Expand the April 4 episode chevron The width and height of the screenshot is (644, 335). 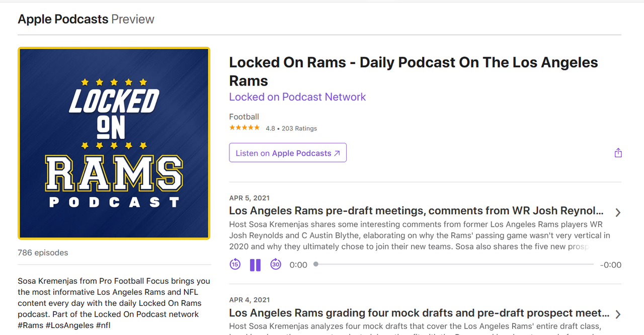tap(618, 314)
